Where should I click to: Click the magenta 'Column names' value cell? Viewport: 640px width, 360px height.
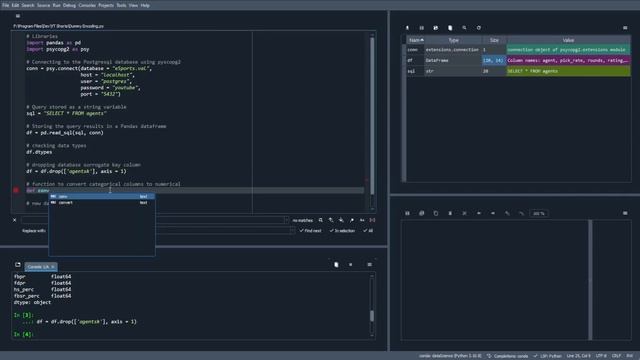569,60
